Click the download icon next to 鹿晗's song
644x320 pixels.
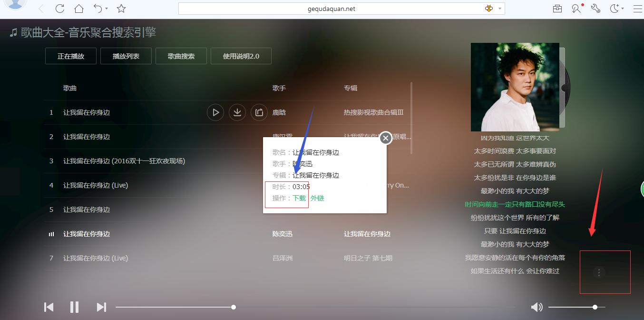click(x=237, y=112)
